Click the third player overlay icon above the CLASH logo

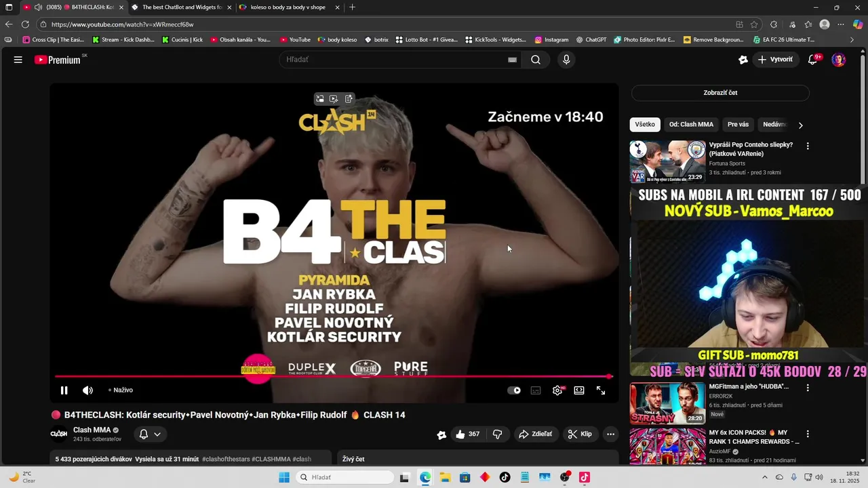(x=349, y=99)
